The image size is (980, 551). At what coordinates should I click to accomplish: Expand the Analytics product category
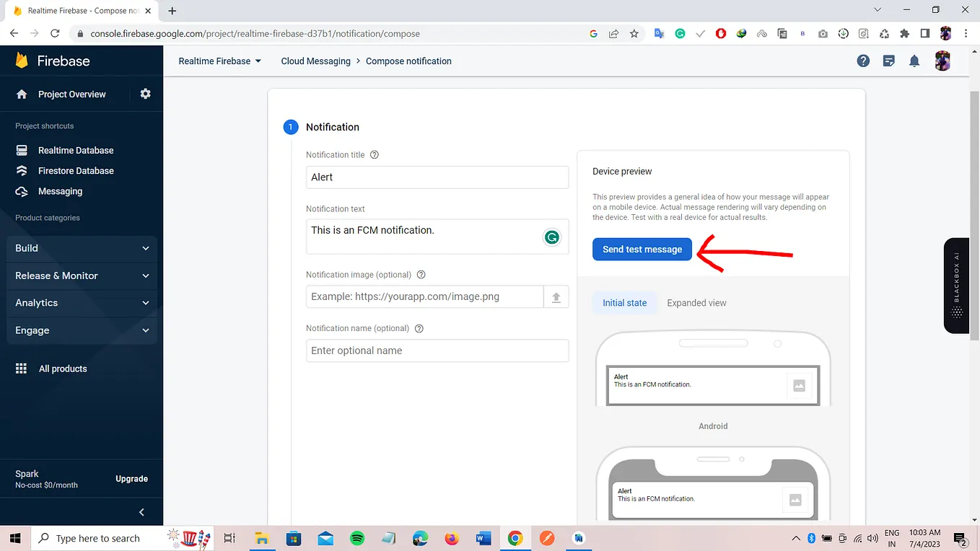point(82,303)
